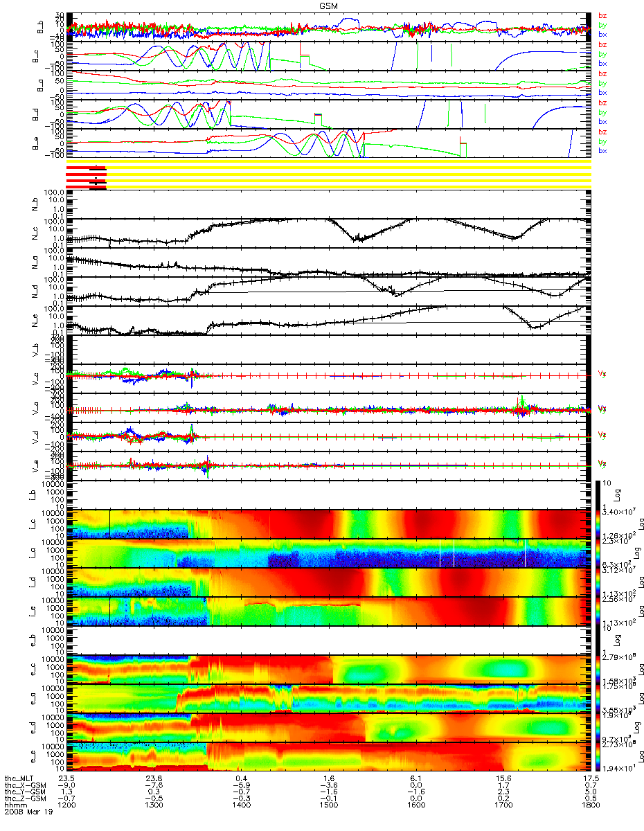Select the N_c density axis label
Screen dimensions: 644x831
point(35,233)
